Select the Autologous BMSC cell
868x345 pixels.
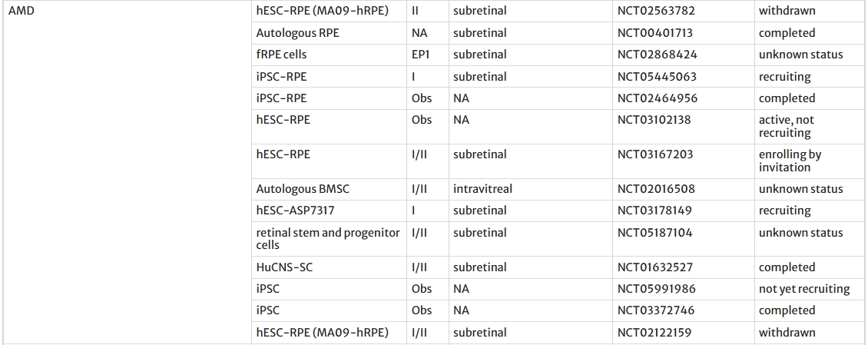pos(303,189)
